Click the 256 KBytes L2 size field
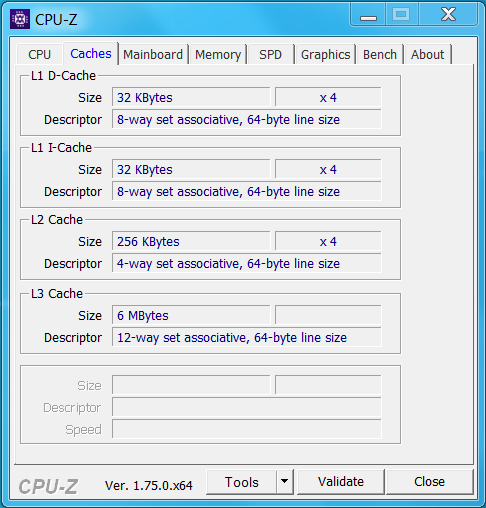Image resolution: width=486 pixels, height=508 pixels. click(191, 241)
